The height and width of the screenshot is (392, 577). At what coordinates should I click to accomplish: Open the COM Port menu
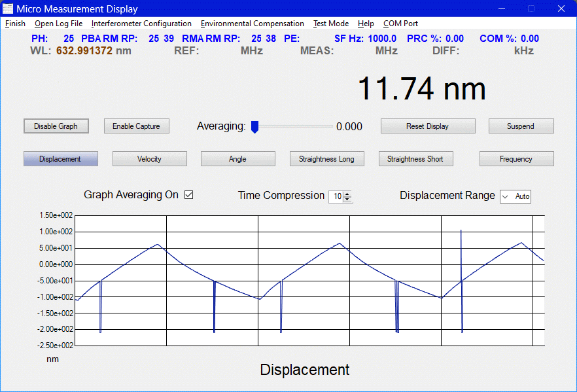coord(400,24)
